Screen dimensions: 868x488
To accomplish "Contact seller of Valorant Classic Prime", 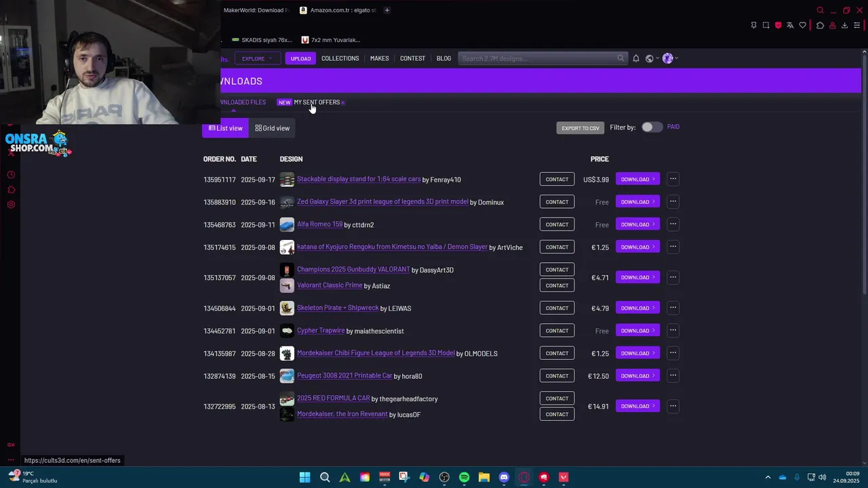I will point(557,285).
